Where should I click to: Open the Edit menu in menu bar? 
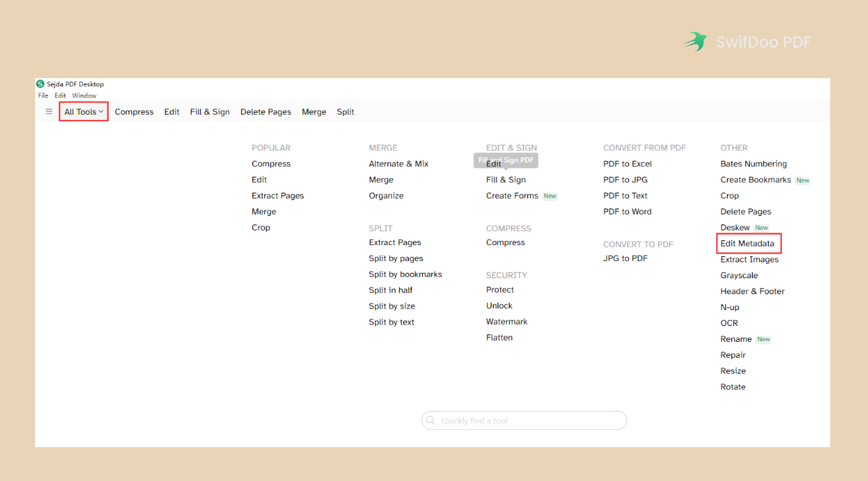point(60,95)
